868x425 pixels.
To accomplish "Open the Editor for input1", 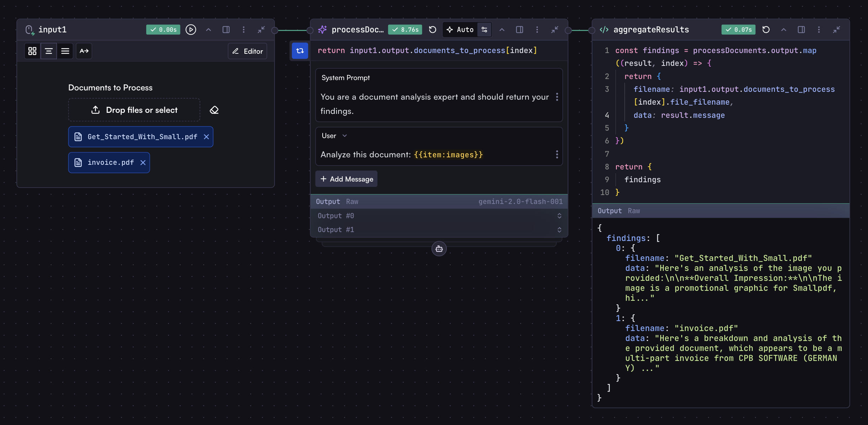I will point(248,51).
